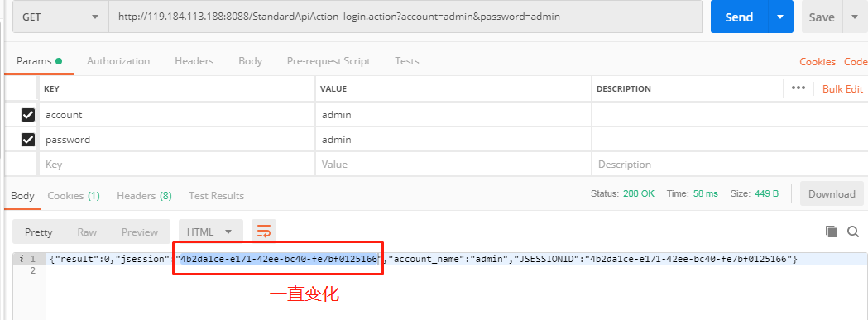
Task: Uncheck the password parameter checkbox
Action: 27,140
